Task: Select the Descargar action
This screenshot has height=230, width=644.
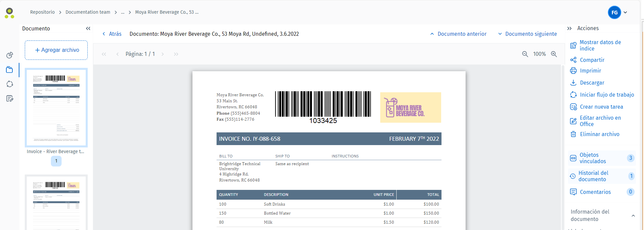Action: click(592, 83)
